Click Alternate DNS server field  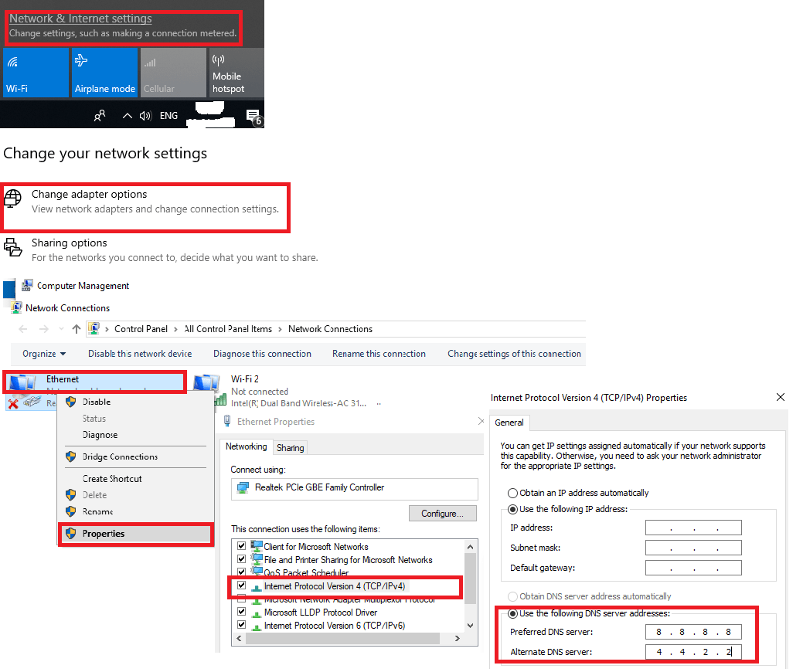tap(694, 653)
